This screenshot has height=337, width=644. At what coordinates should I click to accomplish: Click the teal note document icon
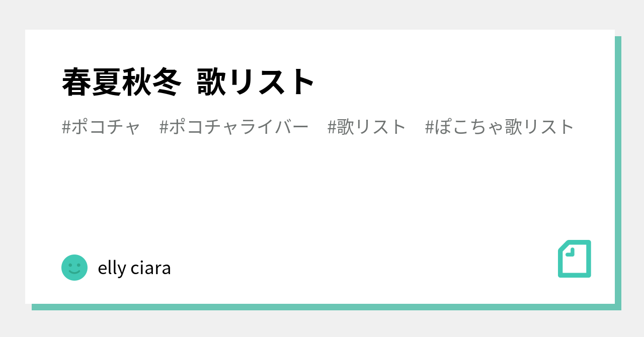575,259
